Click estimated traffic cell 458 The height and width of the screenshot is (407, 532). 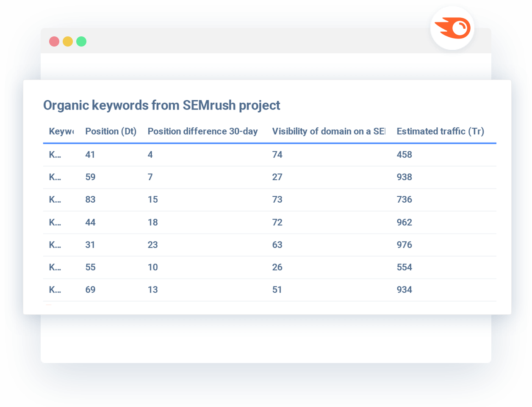tap(404, 154)
